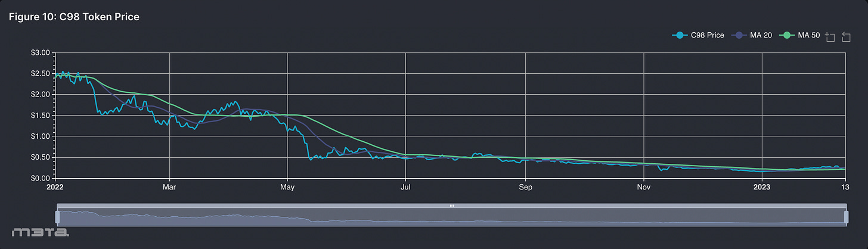
Task: Activate the area zoom tool icon
Action: [x=830, y=37]
